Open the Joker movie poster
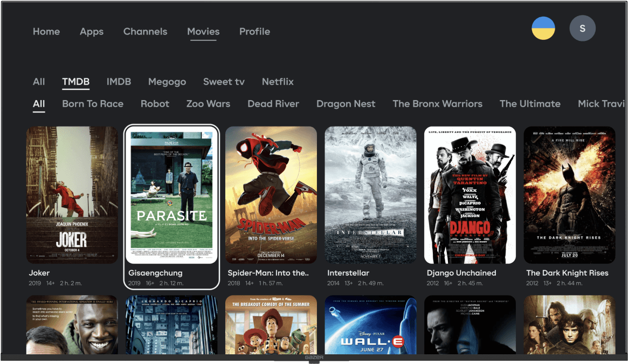628x364 pixels. (72, 195)
